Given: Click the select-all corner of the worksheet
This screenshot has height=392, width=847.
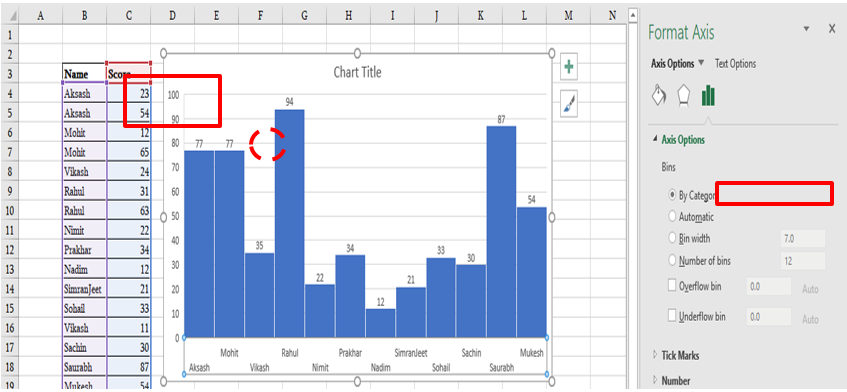Looking at the screenshot, I should pyautogui.click(x=10, y=16).
